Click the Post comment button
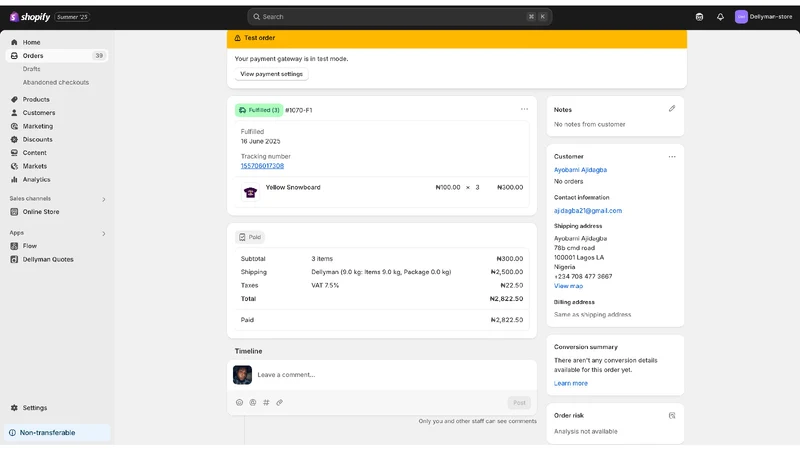The width and height of the screenshot is (800, 450). point(519,403)
